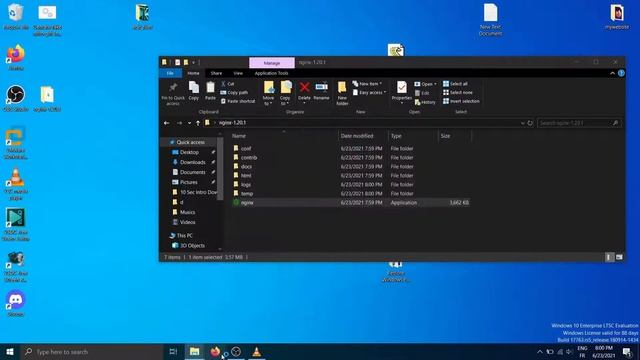Open Downloads in the navigation pane
This screenshot has width=640, height=360.
[193, 162]
